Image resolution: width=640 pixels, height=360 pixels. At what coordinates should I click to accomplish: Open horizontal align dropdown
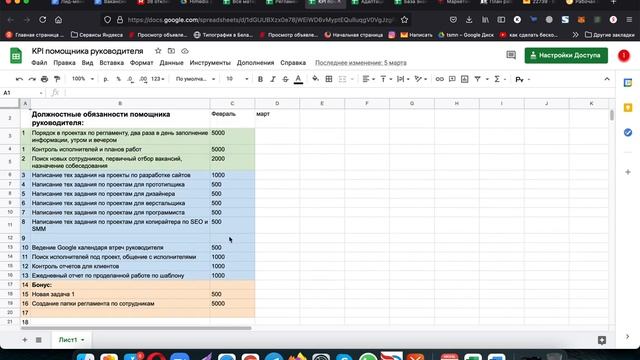click(369, 79)
